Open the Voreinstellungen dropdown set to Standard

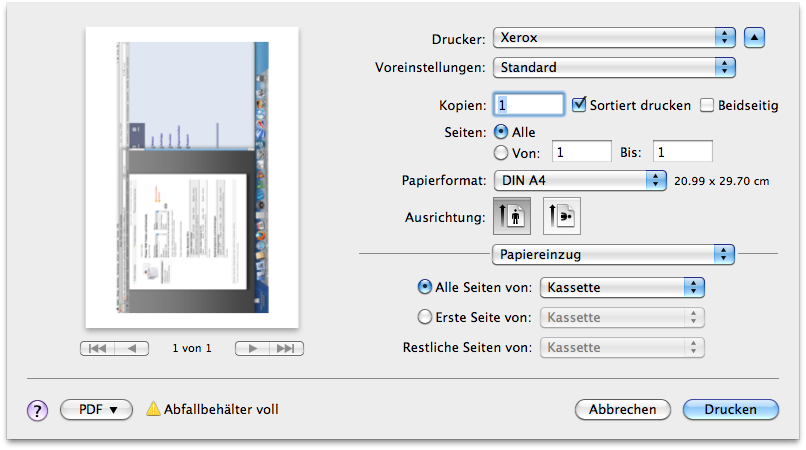(x=614, y=68)
